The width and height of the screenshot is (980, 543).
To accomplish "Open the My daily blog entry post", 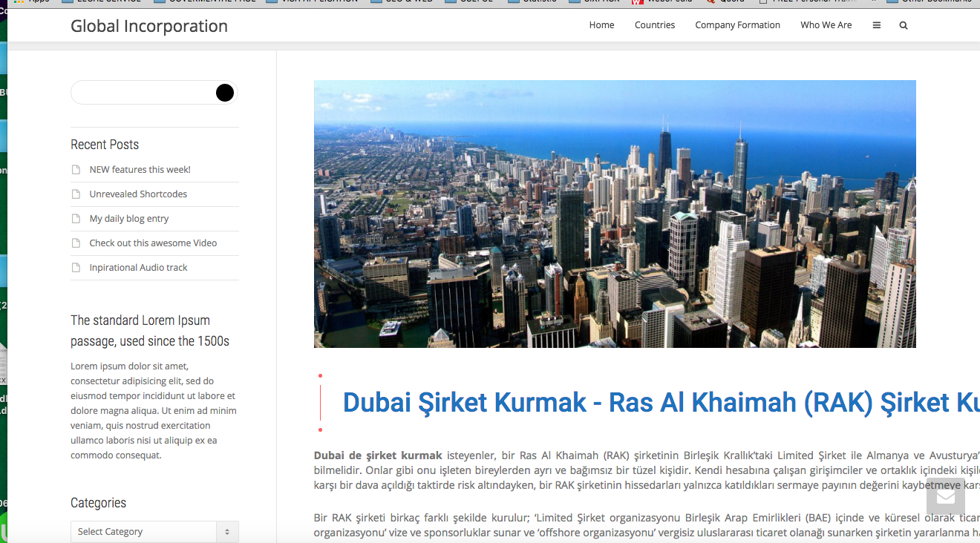I will point(129,219).
